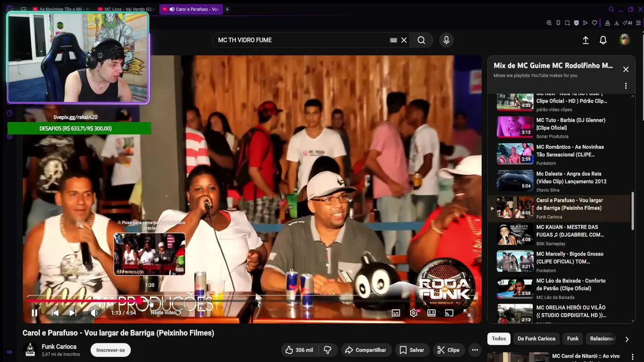Switch to 'As Novinhas Tão a Mil' browser tab
Image resolution: width=644 pixels, height=362 pixels.
point(60,9)
